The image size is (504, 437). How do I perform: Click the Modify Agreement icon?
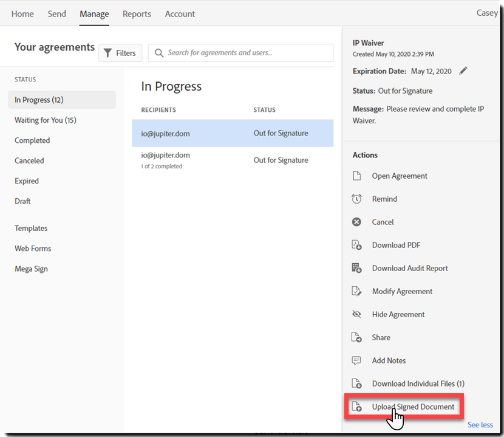pyautogui.click(x=357, y=291)
